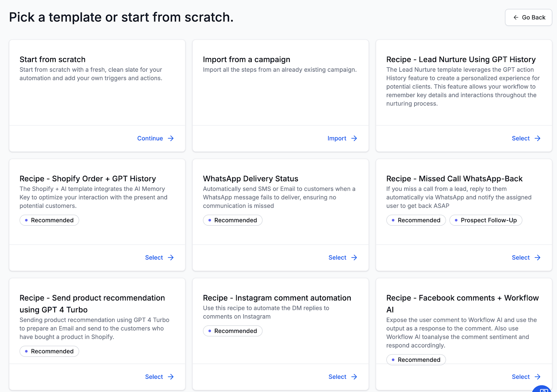557x392 pixels.
Task: Open the chat widget icon at bottom right
Action: [543, 389]
